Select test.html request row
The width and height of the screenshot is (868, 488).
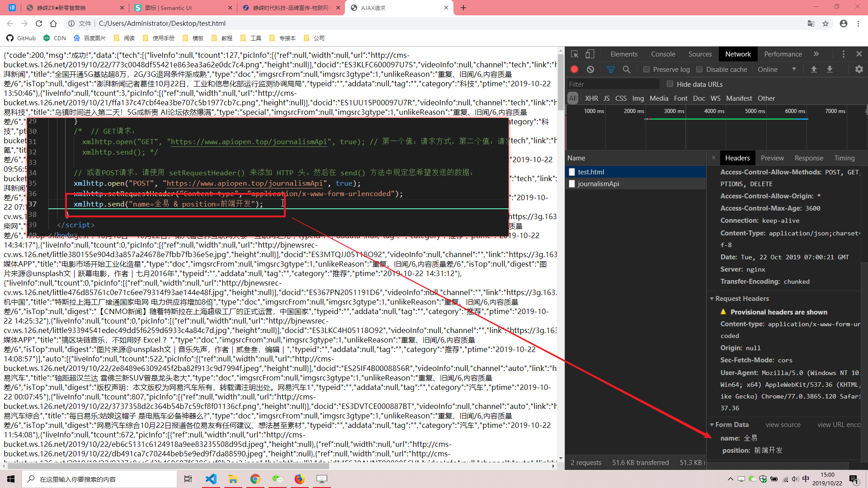click(x=636, y=172)
